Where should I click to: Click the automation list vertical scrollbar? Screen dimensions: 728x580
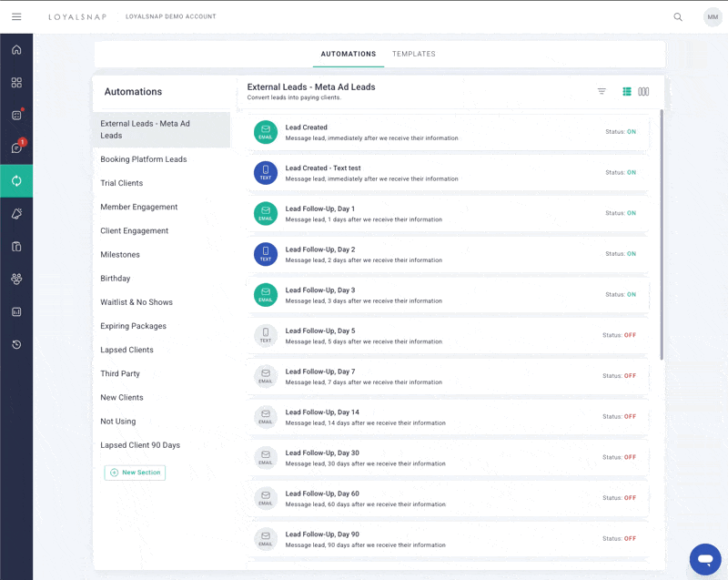click(x=662, y=237)
